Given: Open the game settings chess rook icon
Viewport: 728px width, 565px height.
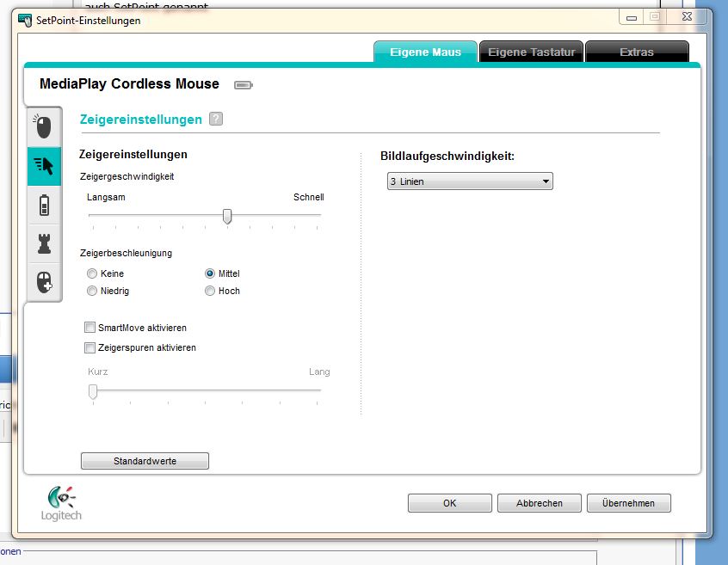Looking at the screenshot, I should 44,243.
